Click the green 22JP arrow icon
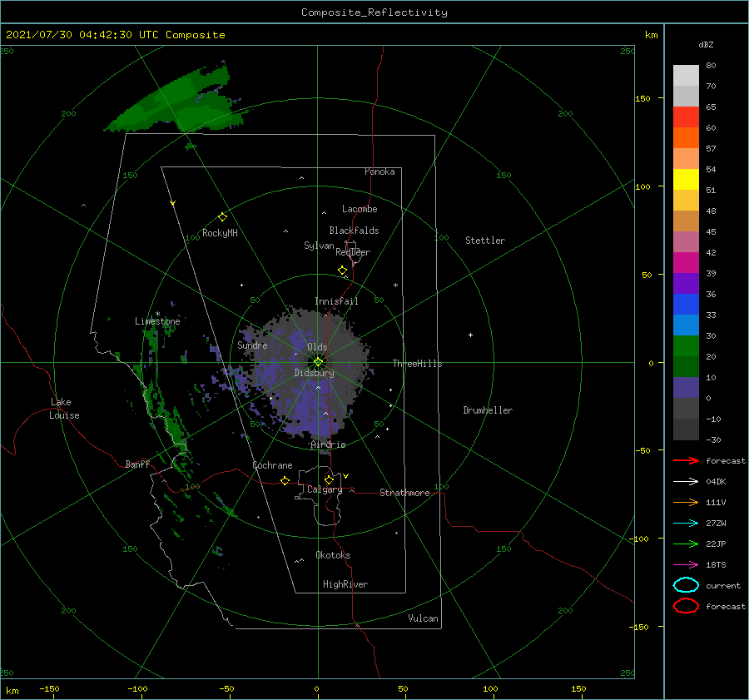This screenshot has height=700, width=749. (x=686, y=544)
